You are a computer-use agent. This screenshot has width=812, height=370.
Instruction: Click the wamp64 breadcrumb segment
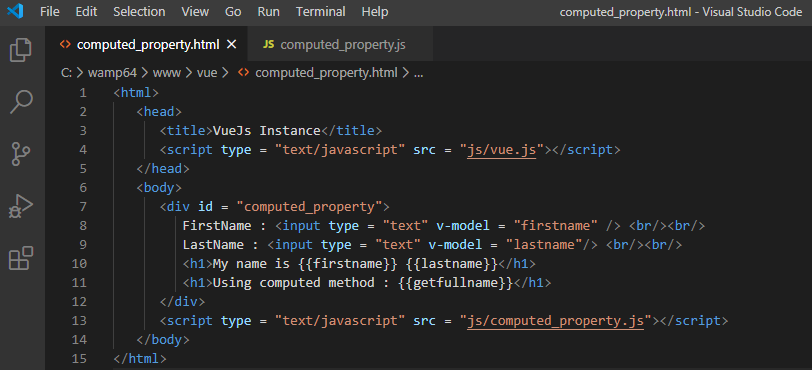tap(112, 73)
